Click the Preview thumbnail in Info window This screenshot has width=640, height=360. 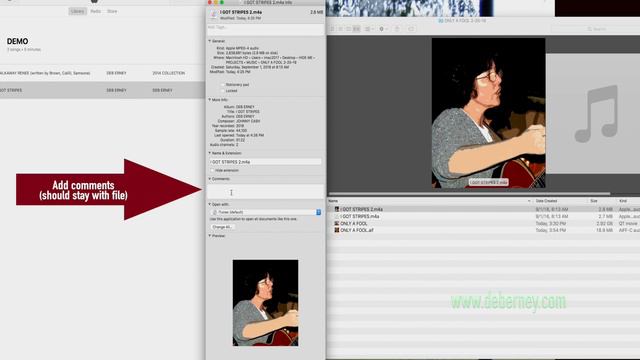pyautogui.click(x=265, y=303)
